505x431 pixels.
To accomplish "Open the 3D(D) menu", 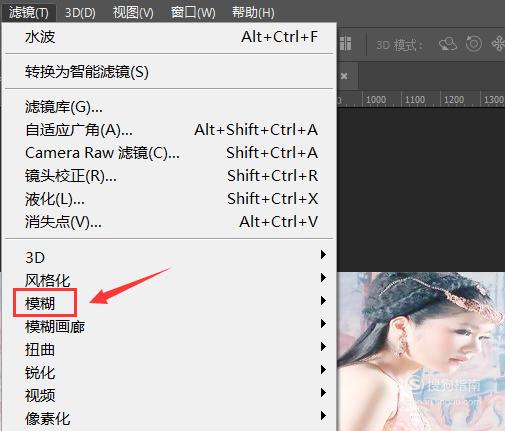I will (80, 13).
